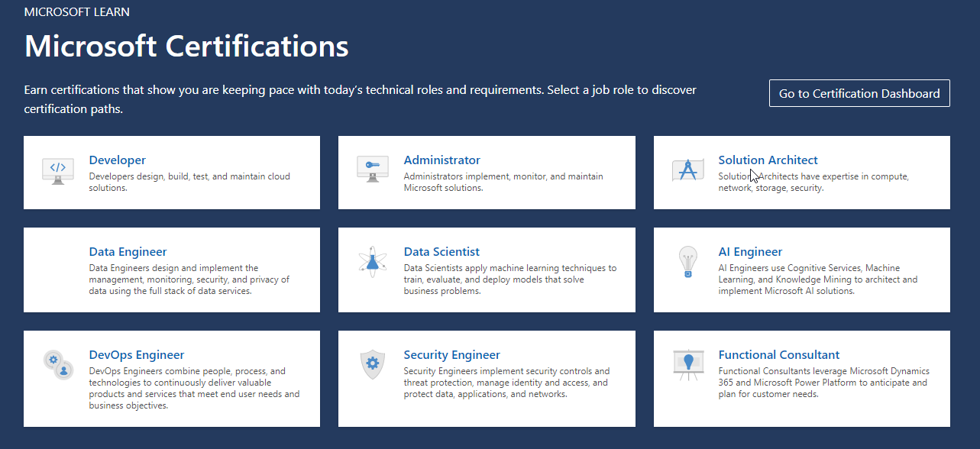Select the AI Engineer title link
The height and width of the screenshot is (449, 980).
(x=750, y=252)
